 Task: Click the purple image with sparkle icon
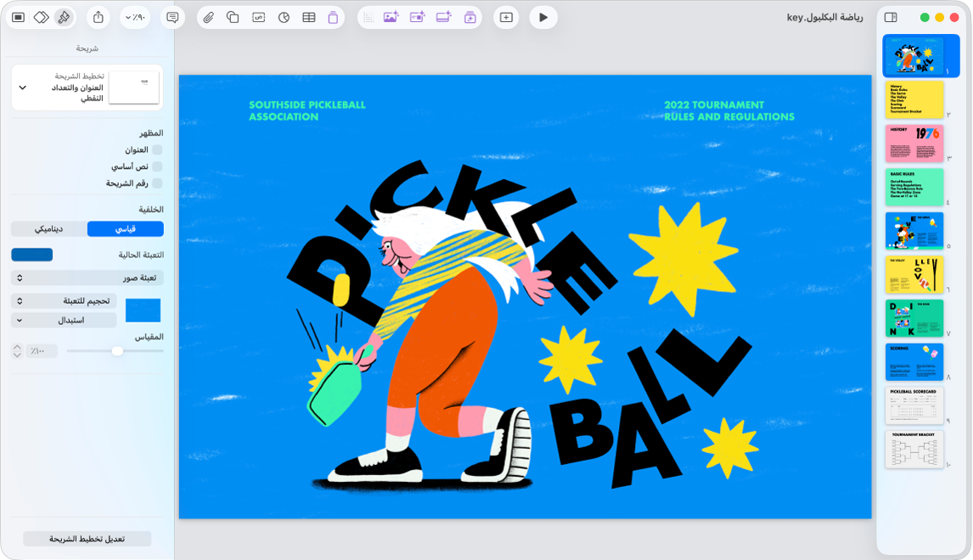click(x=391, y=17)
